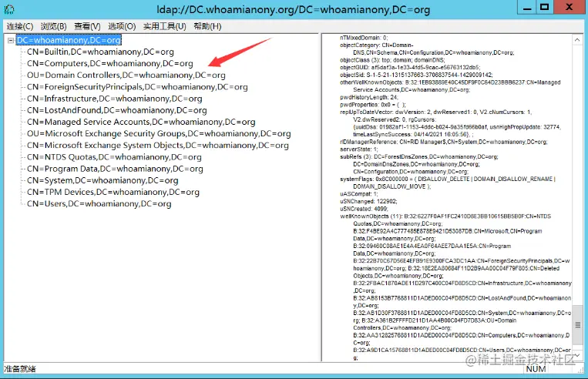Image resolution: width=588 pixels, height=379 pixels.
Task: Minimize the LDP window
Action: (x=527, y=8)
